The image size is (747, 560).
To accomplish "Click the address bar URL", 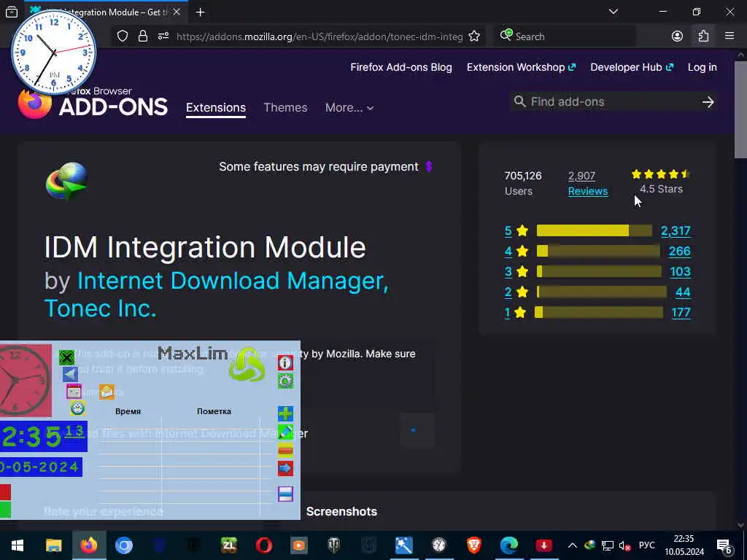I will click(320, 36).
